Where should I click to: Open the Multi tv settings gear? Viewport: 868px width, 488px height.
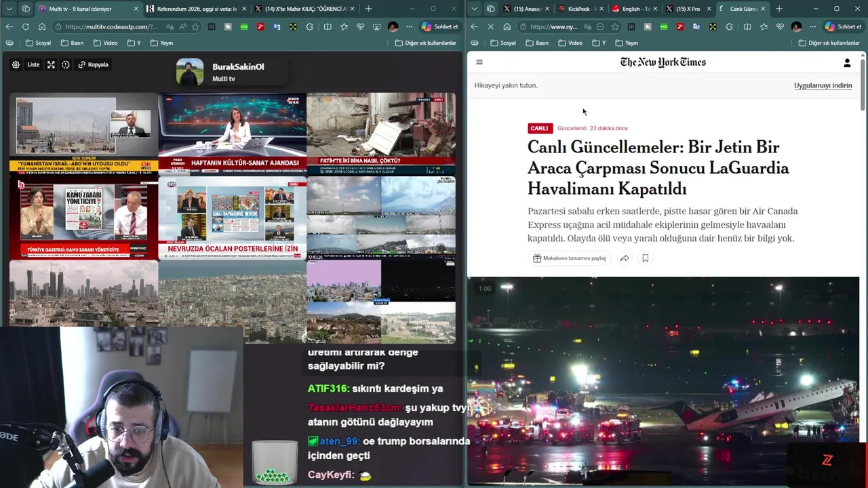pyautogui.click(x=16, y=64)
